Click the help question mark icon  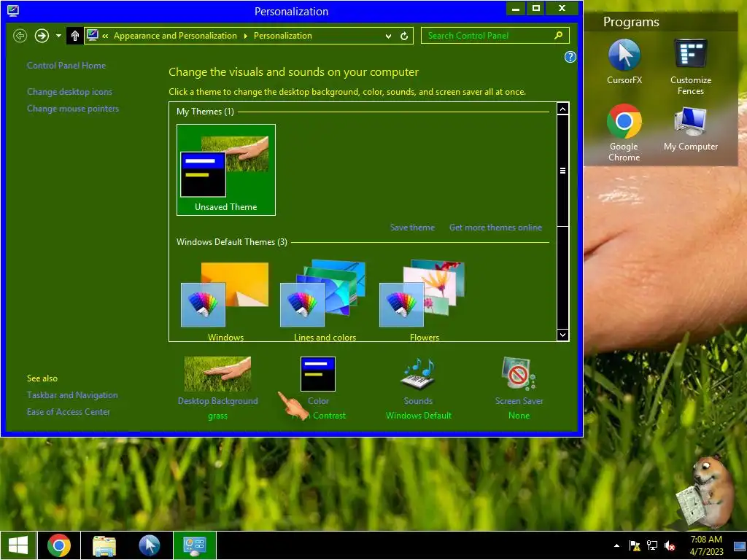tap(570, 57)
